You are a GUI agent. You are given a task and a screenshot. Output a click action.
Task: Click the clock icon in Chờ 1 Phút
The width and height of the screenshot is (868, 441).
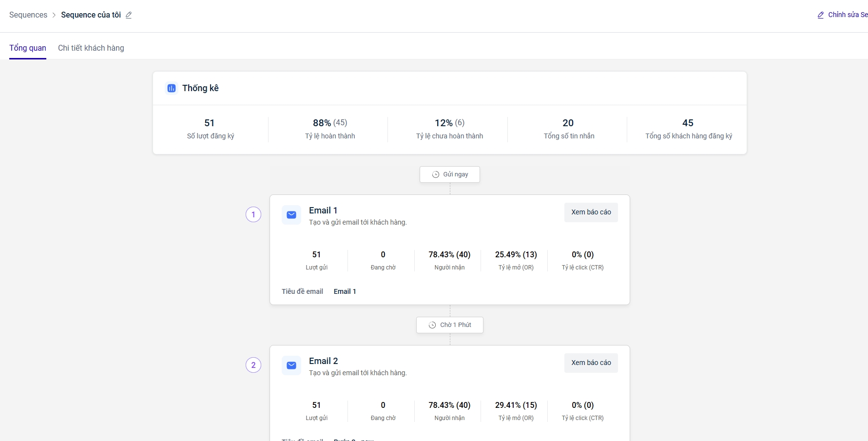click(x=432, y=325)
